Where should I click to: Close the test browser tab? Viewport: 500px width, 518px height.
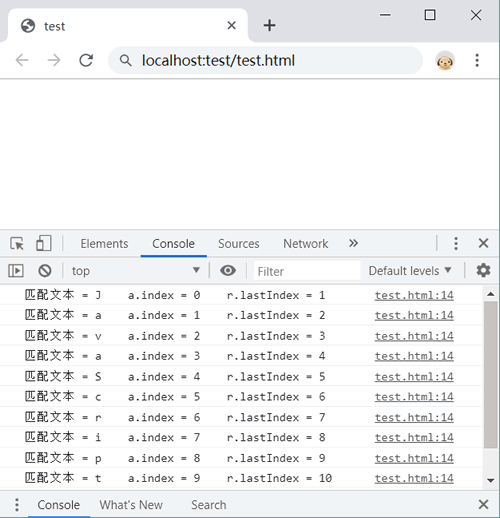point(231,25)
